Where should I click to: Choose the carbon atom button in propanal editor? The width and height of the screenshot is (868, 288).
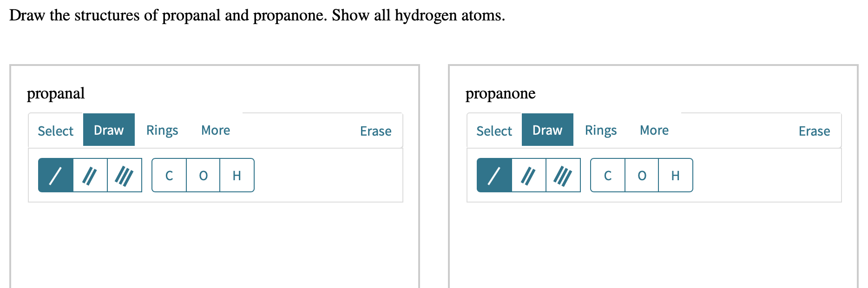pos(169,176)
